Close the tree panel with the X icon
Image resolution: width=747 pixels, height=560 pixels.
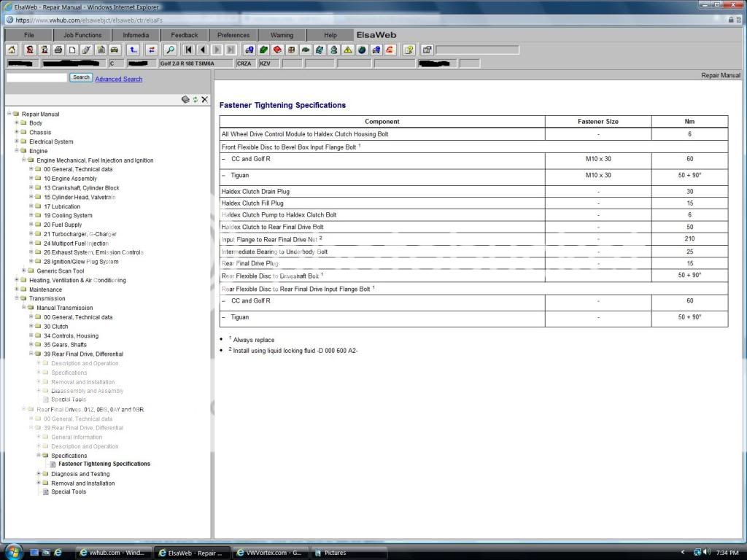click(x=205, y=99)
